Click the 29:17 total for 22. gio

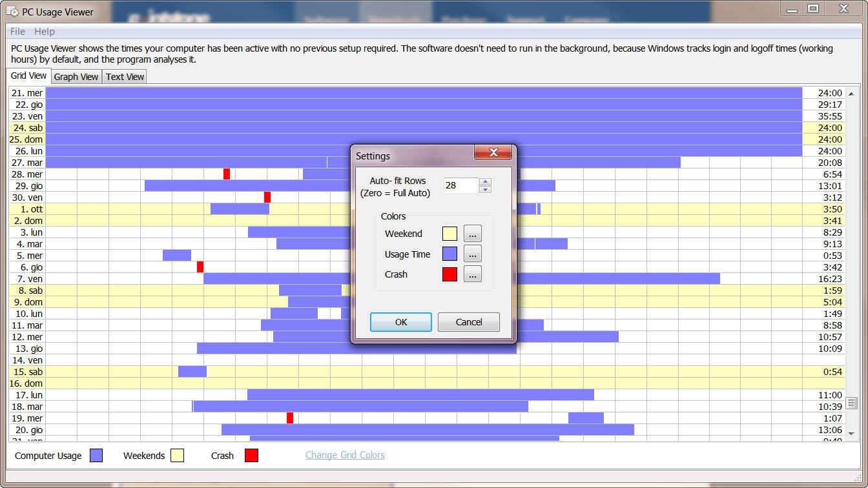[830, 105]
